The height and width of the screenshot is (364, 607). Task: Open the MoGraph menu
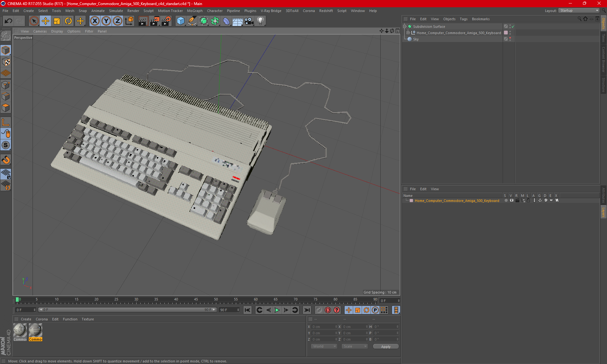[195, 11]
